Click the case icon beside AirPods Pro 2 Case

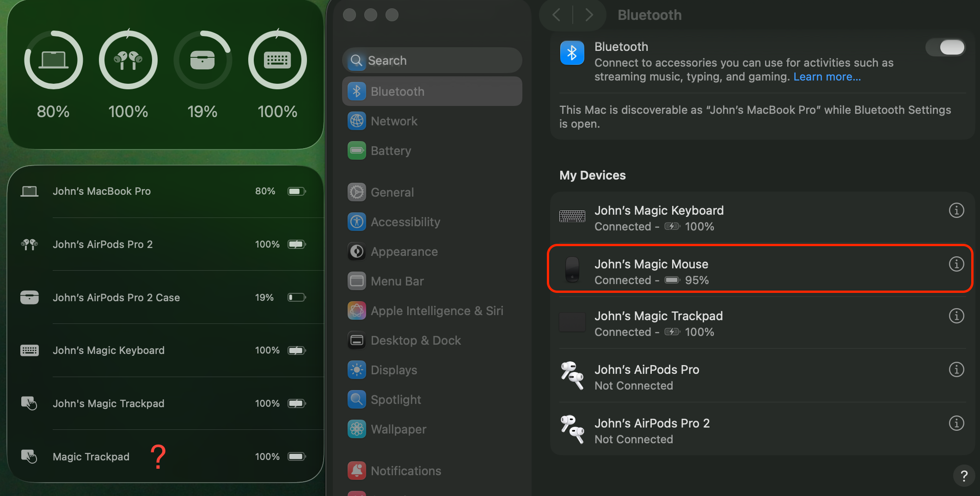[30, 297]
